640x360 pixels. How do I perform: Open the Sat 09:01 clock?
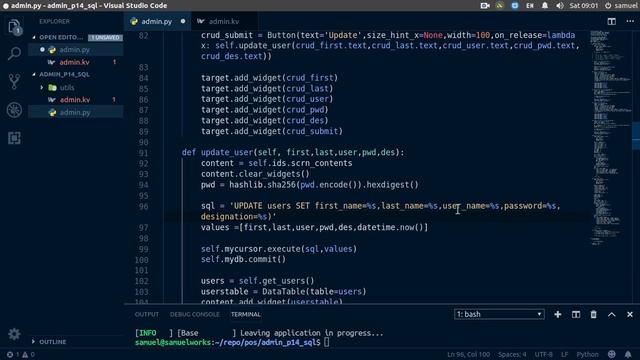pos(584,6)
